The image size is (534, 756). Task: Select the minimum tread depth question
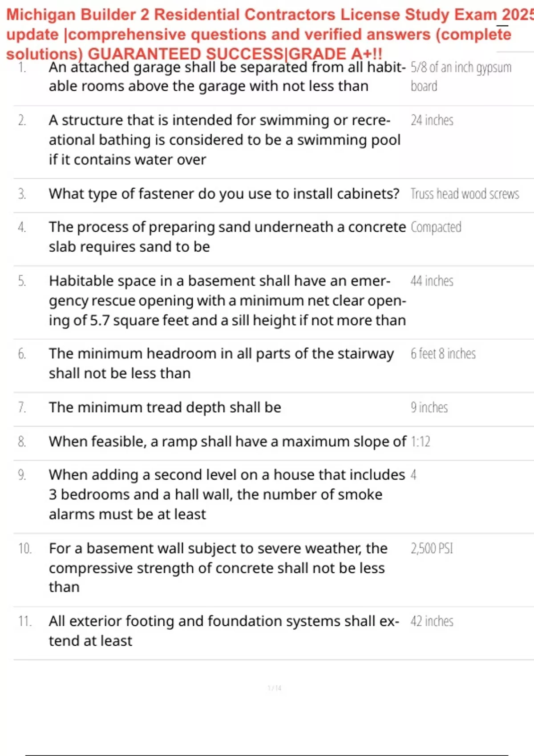click(165, 407)
